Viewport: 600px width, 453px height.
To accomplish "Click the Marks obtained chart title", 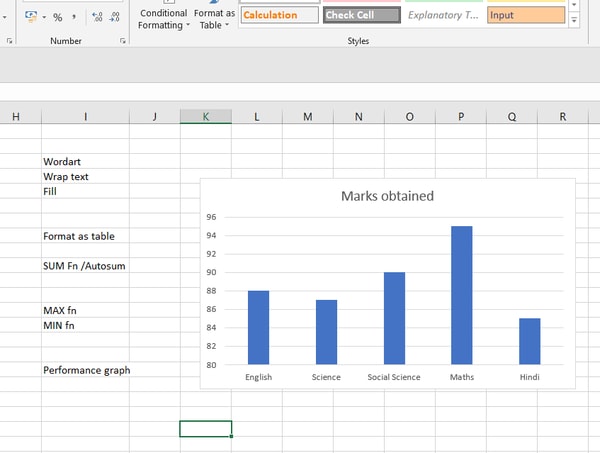I will click(387, 196).
